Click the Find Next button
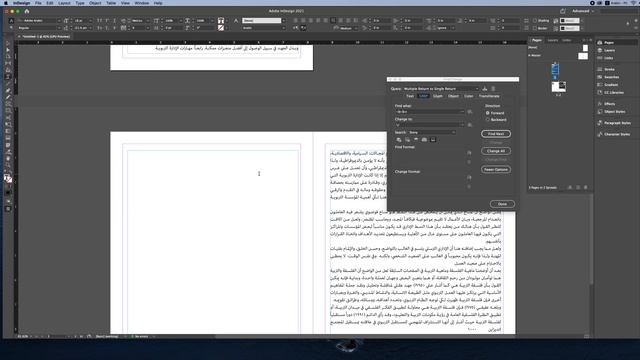This screenshot has width=640, height=360. point(496,134)
